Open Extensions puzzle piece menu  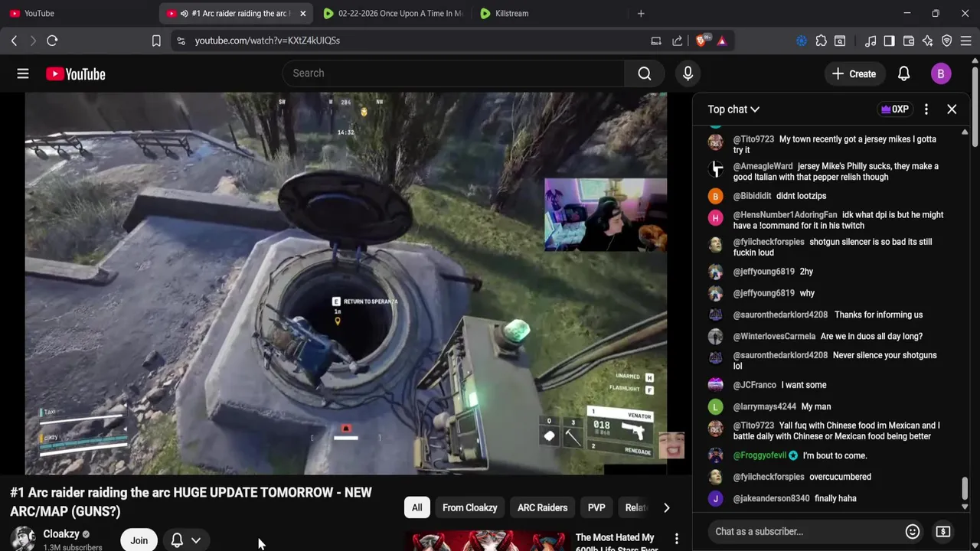(821, 41)
